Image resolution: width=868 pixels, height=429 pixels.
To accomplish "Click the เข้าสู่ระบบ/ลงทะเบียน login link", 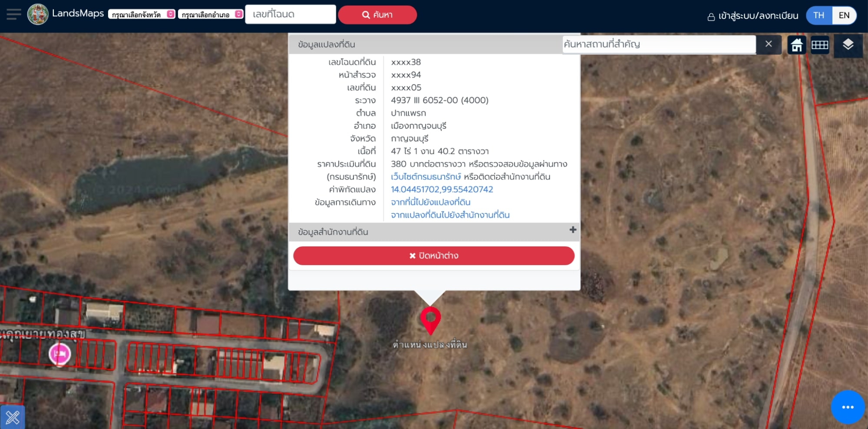I will point(753,16).
